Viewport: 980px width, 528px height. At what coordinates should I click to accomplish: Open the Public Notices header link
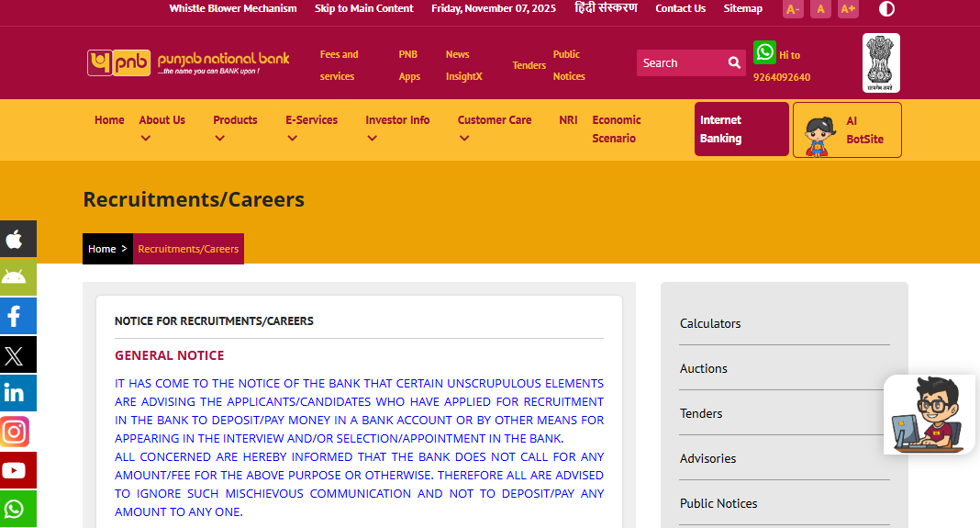click(x=569, y=65)
